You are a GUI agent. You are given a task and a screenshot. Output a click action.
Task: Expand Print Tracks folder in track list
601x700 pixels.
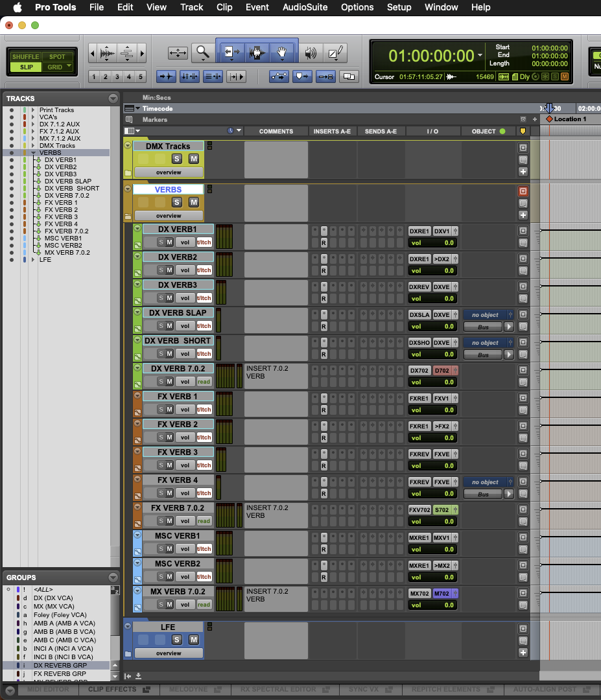click(x=33, y=110)
